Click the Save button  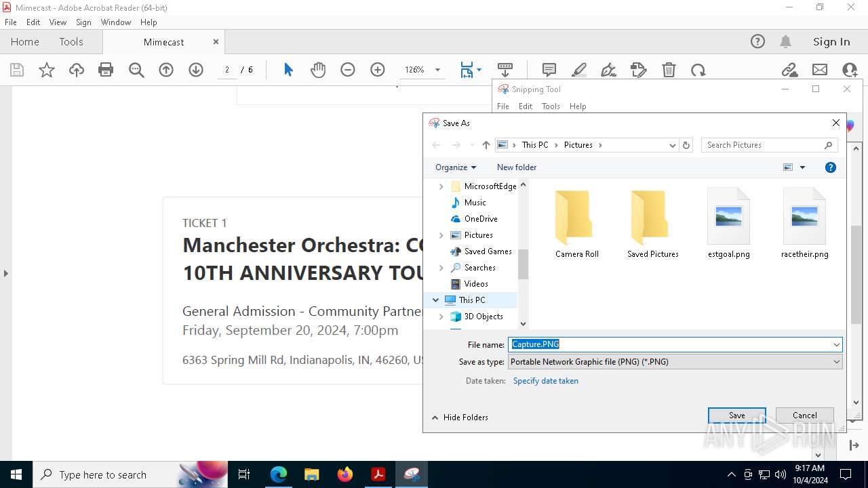point(737,415)
